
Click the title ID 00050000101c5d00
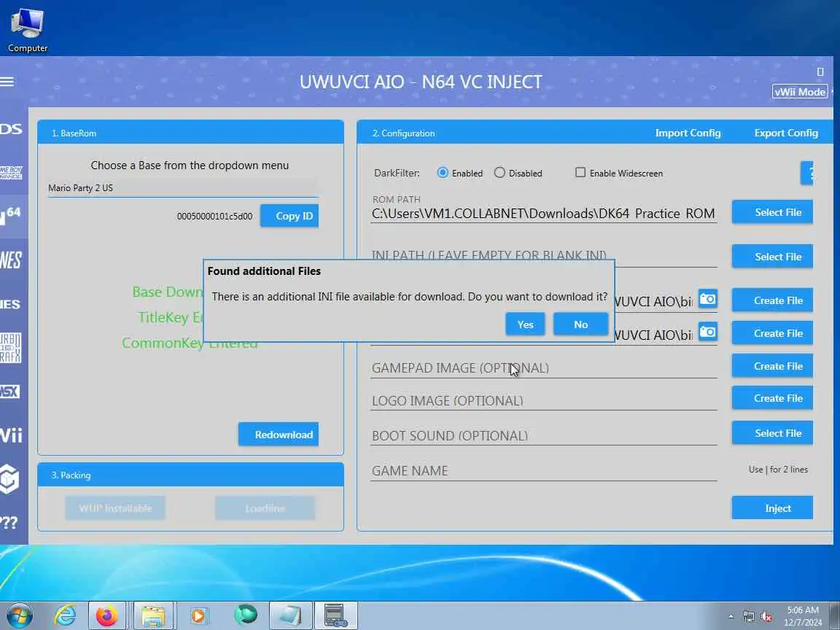coord(214,217)
